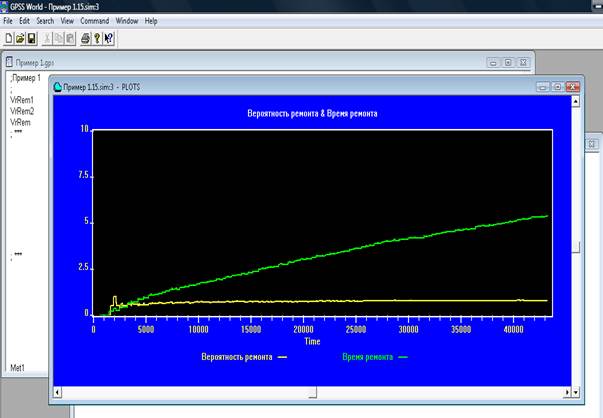Viewport: 603px width, 418px height.
Task: Click the 7.5 tick label on vertical axis
Action: (83, 175)
